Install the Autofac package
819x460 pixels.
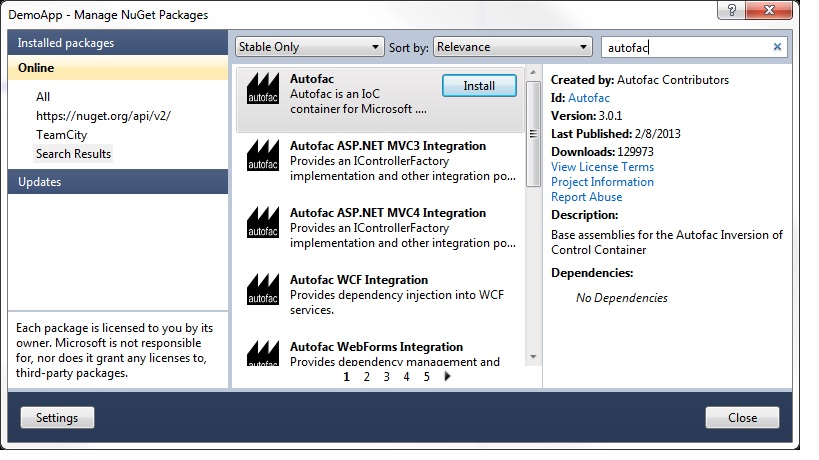[479, 86]
